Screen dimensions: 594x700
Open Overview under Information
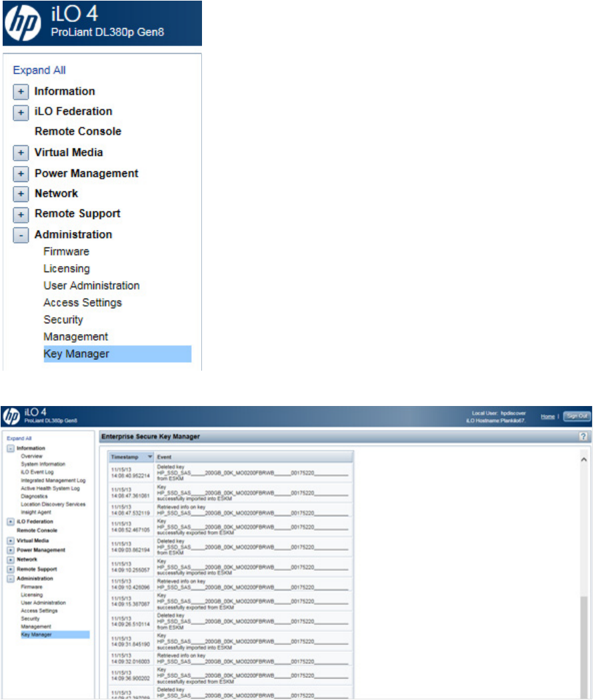pyautogui.click(x=32, y=456)
